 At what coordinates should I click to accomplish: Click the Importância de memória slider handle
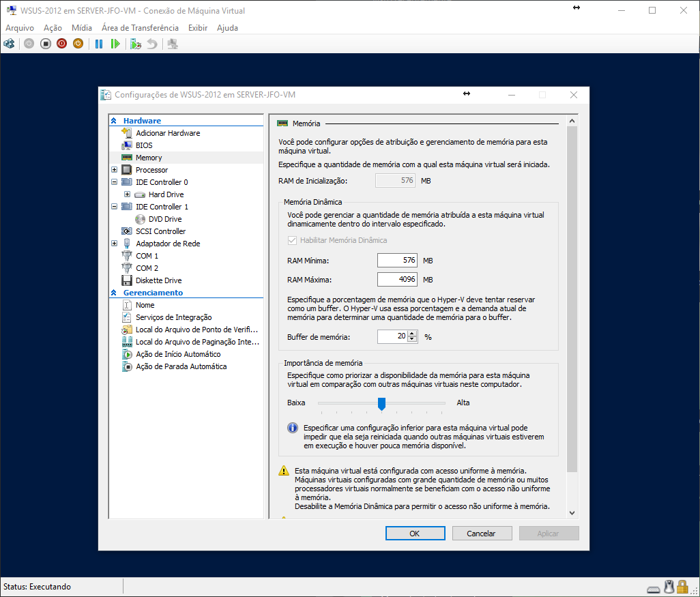click(x=381, y=404)
